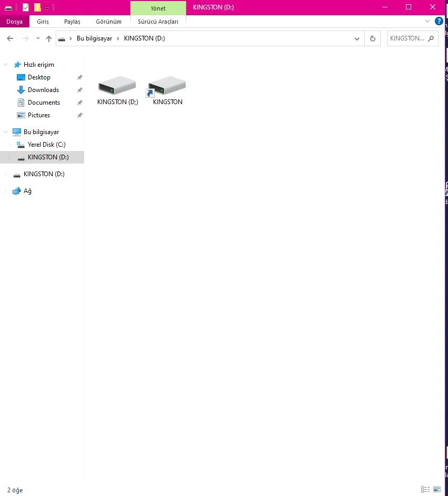Screen dimensions: 448x496
Task: Click the Hızlı erişim star icon
Action: [x=17, y=65]
